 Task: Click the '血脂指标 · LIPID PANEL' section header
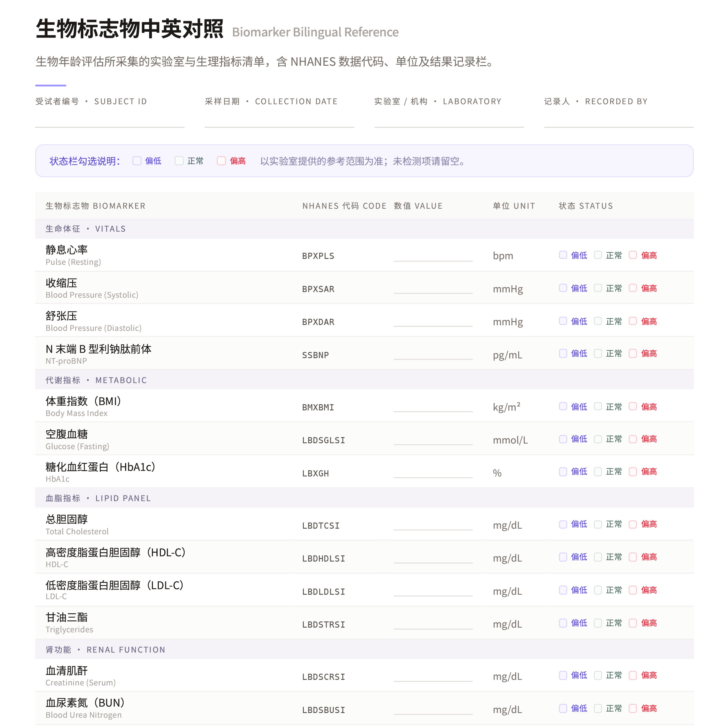coord(364,498)
